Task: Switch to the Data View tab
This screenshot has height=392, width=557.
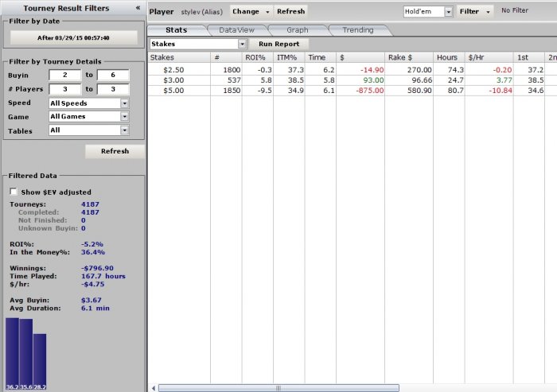Action: pyautogui.click(x=236, y=30)
